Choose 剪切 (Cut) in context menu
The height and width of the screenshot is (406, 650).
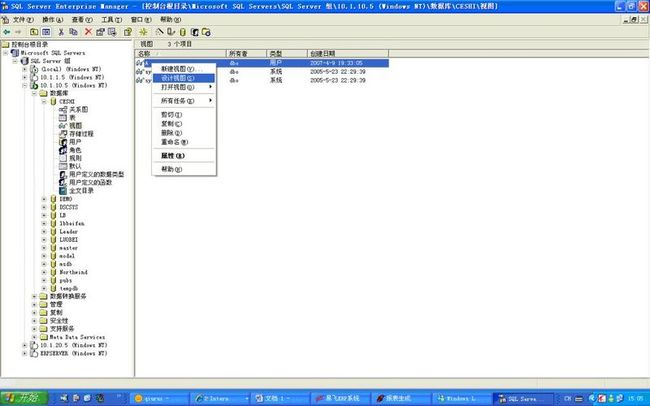(184, 114)
